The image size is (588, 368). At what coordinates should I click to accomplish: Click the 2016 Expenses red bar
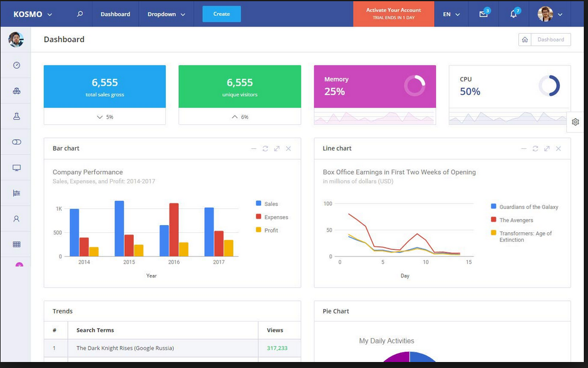(174, 230)
